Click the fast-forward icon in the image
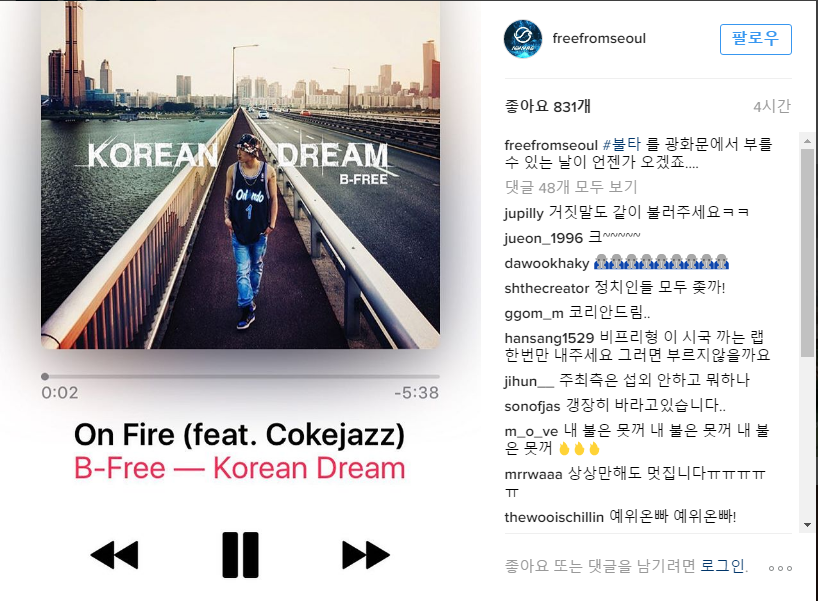The height and width of the screenshot is (601, 818). (x=366, y=555)
